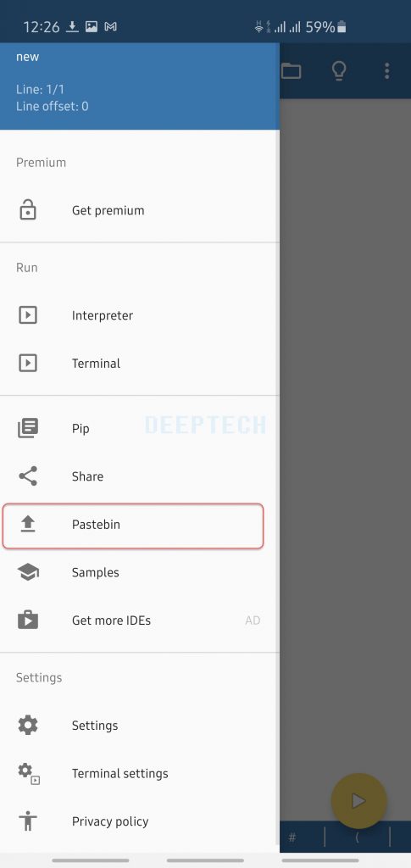This screenshot has width=411, height=868.
Task: Tap the drawer header showing line info
Action: (x=139, y=86)
